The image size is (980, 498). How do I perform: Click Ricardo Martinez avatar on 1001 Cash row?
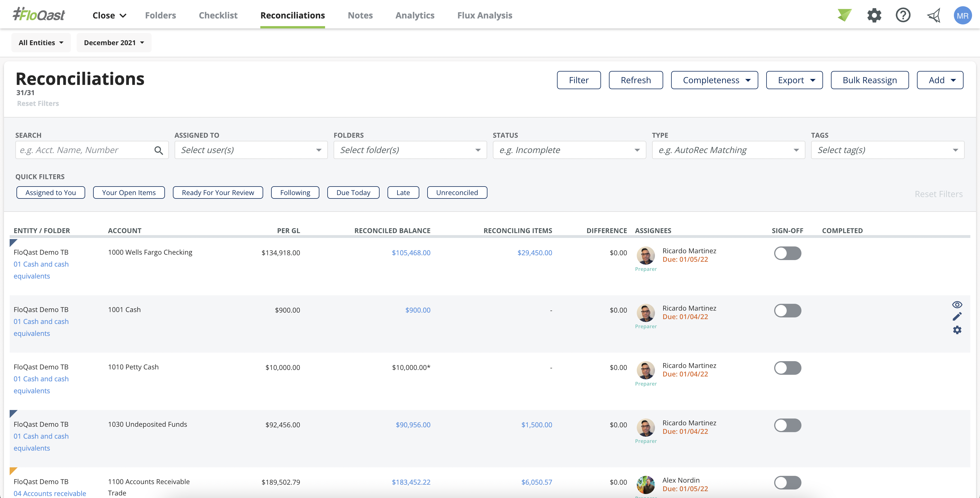click(x=646, y=313)
